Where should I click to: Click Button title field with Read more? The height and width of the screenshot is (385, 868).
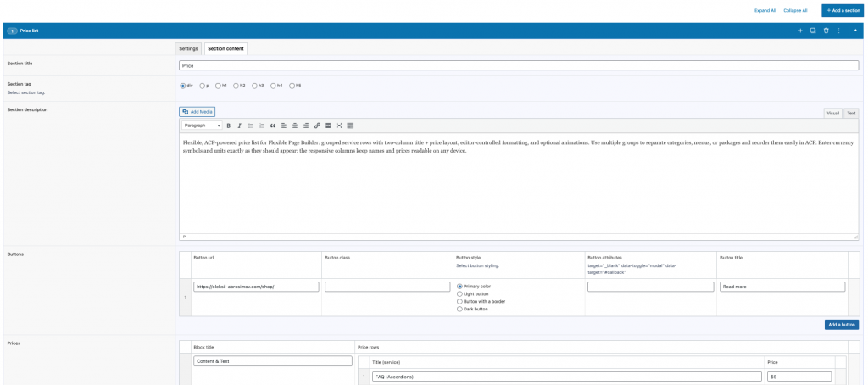pyautogui.click(x=782, y=287)
